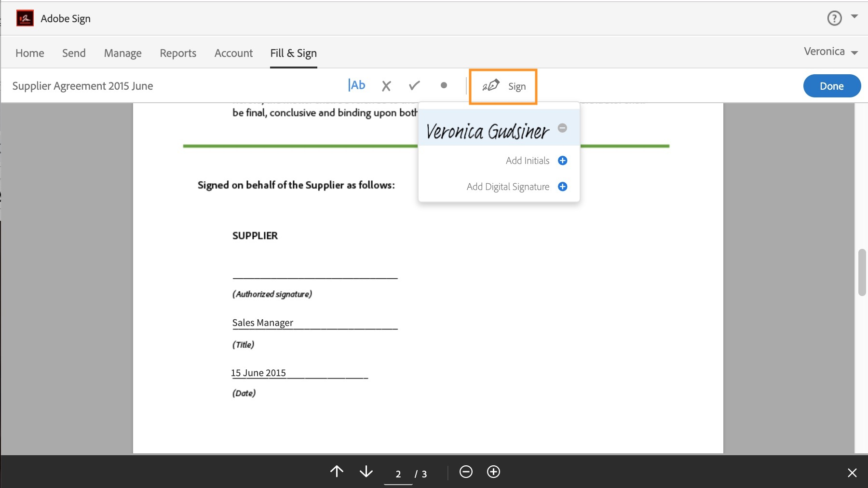Zoom into the document
This screenshot has width=868, height=488.
(x=494, y=472)
